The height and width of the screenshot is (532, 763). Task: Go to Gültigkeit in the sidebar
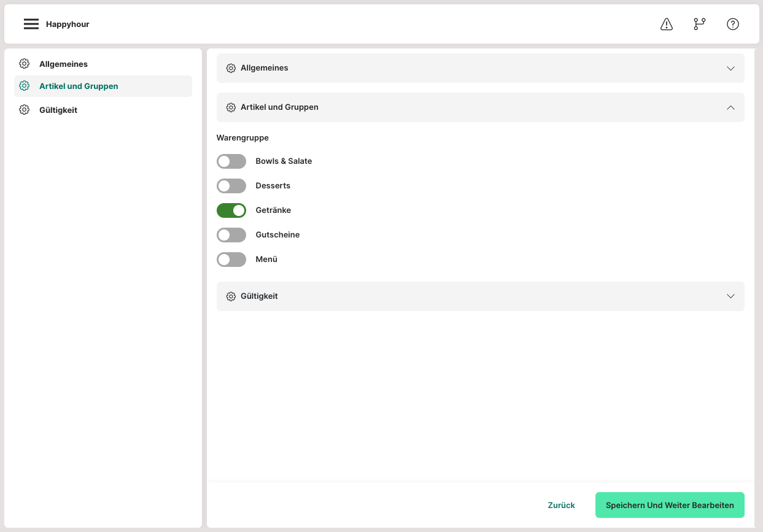pos(58,110)
